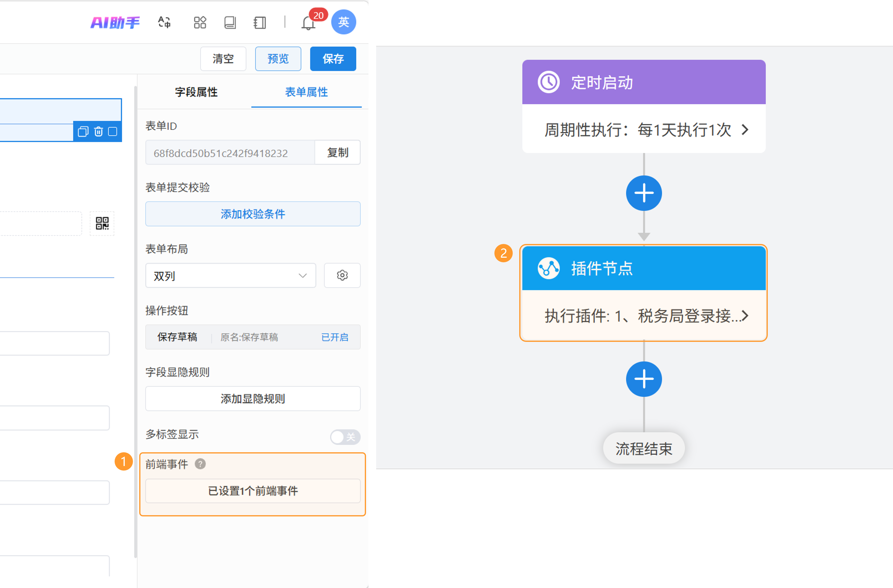Click the checkbox icon on selected field
The height and width of the screenshot is (588, 893).
[113, 132]
